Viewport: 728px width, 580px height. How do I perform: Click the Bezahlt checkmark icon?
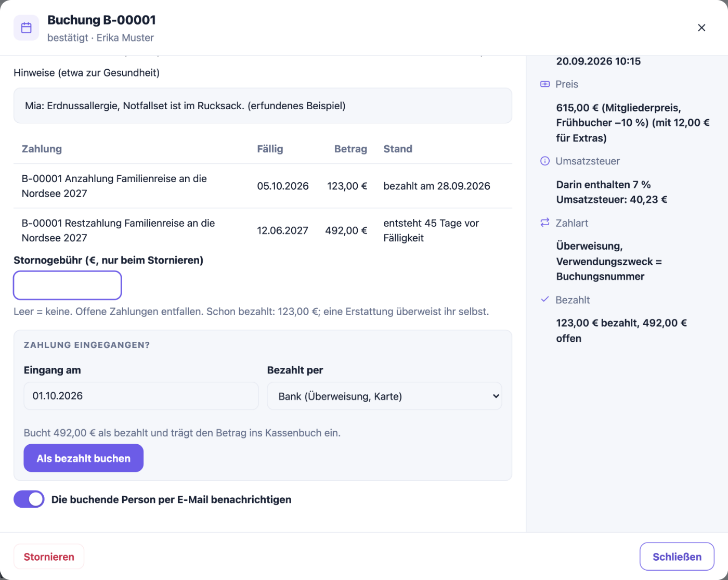pos(545,300)
